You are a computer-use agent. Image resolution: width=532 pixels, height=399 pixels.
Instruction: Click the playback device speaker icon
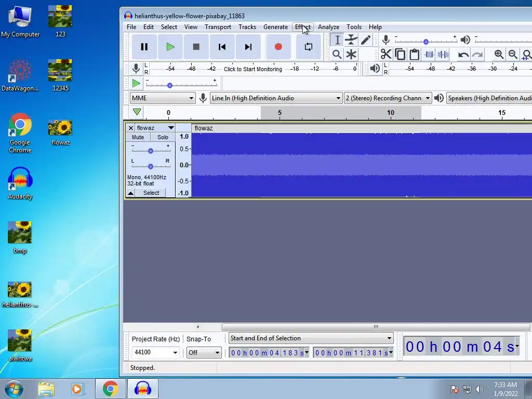tap(438, 98)
